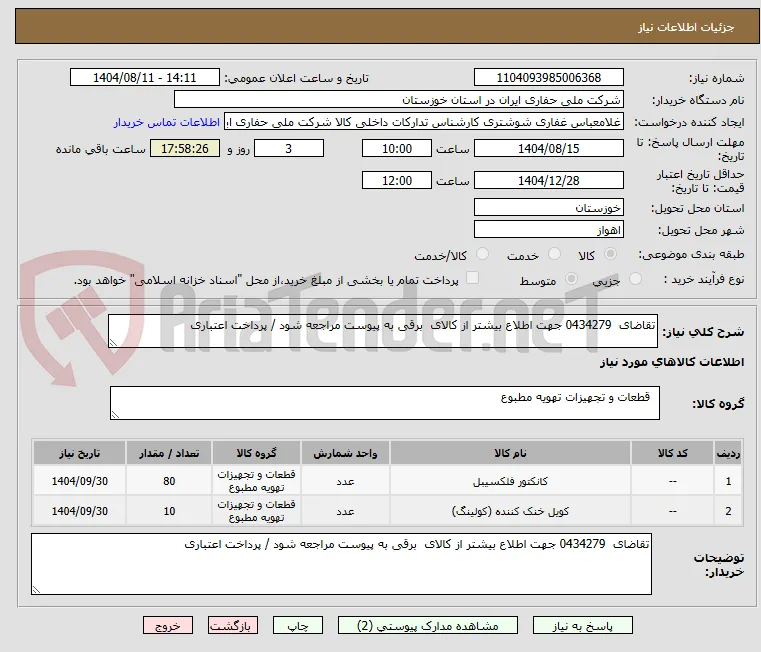Click the deadline time field 10:00
Screen dimensions: 761x652
click(397, 149)
